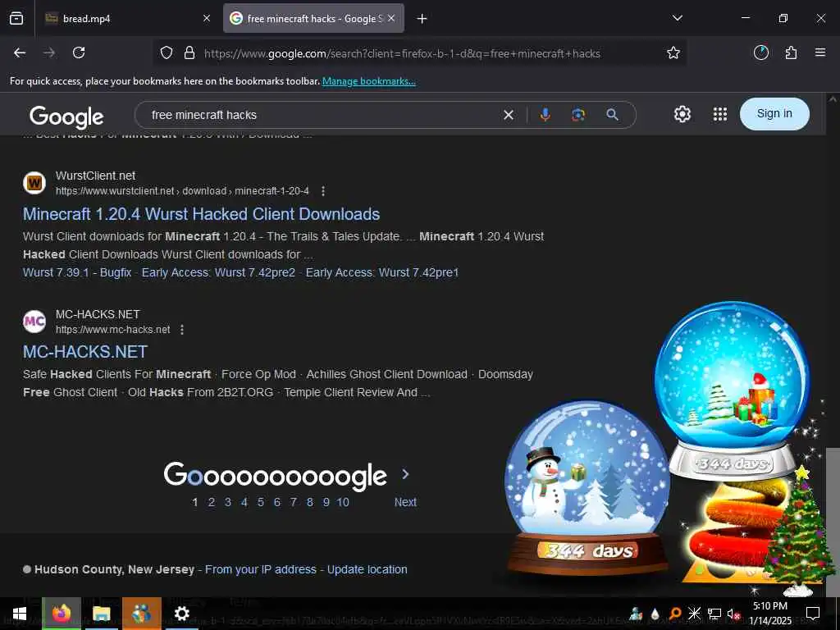Open Minecraft 1.20.4 Wurst Hacked Client Downloads
The height and width of the screenshot is (630, 840).
pos(202,214)
